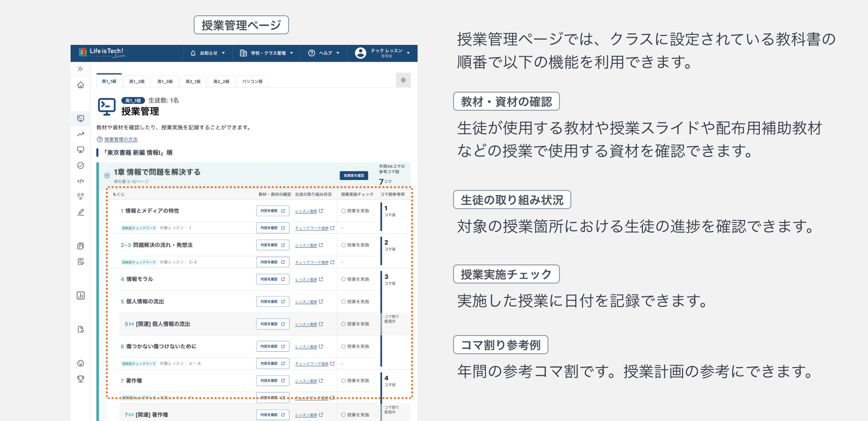Click the bell notification icon
Image resolution: width=868 pixels, height=421 pixels.
click(193, 53)
